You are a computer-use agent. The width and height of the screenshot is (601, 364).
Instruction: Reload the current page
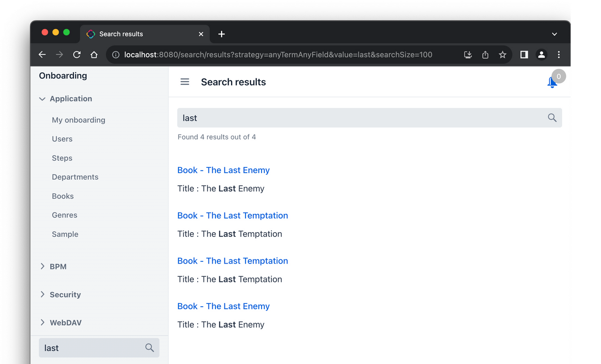pyautogui.click(x=77, y=54)
